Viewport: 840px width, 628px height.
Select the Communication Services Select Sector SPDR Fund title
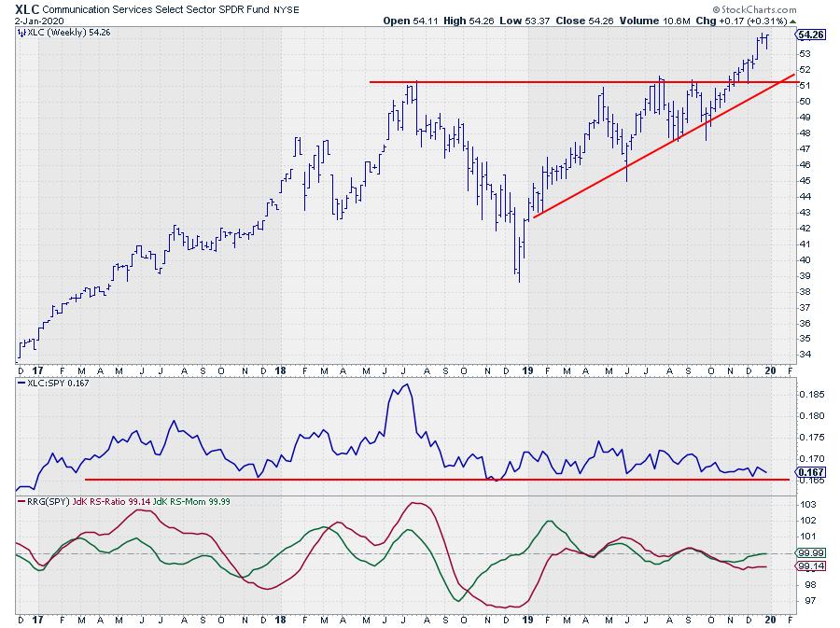[157, 9]
